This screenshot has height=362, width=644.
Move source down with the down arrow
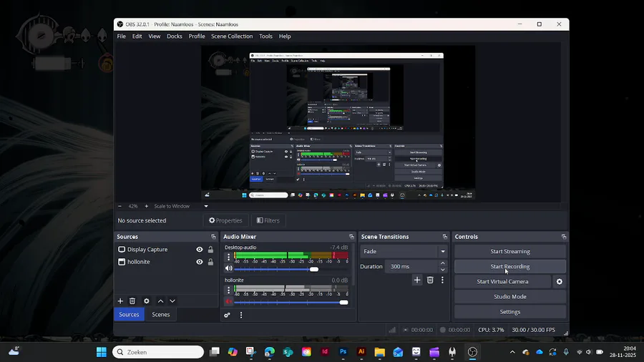point(172,301)
